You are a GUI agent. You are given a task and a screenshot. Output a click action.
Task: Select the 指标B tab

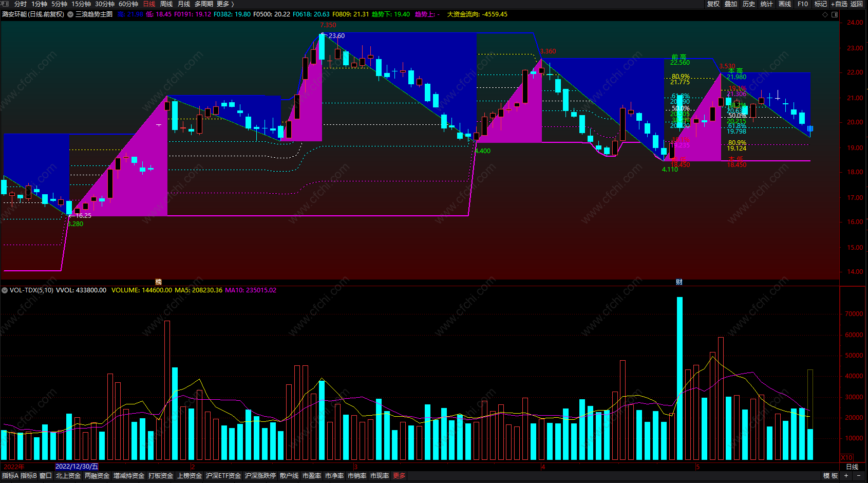point(29,476)
